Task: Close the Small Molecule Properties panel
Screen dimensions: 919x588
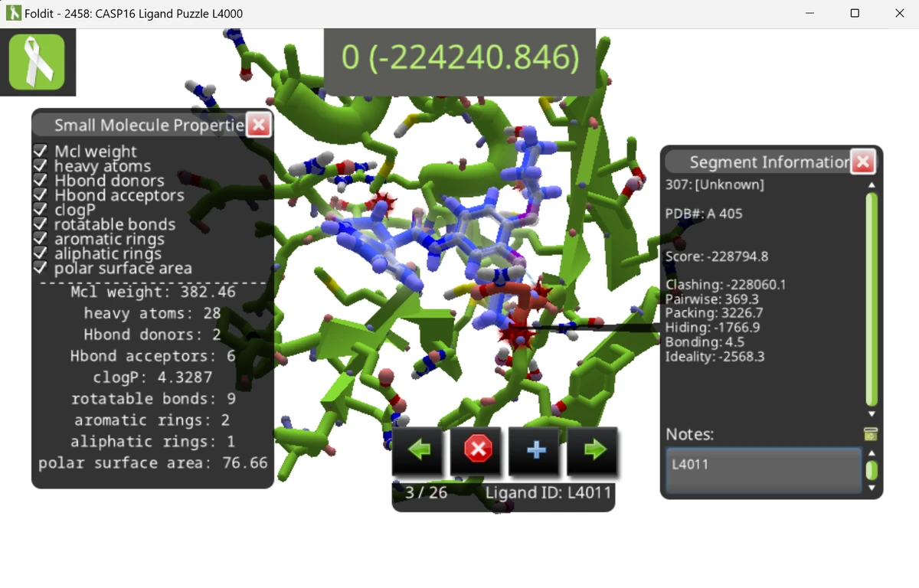Action: point(259,125)
